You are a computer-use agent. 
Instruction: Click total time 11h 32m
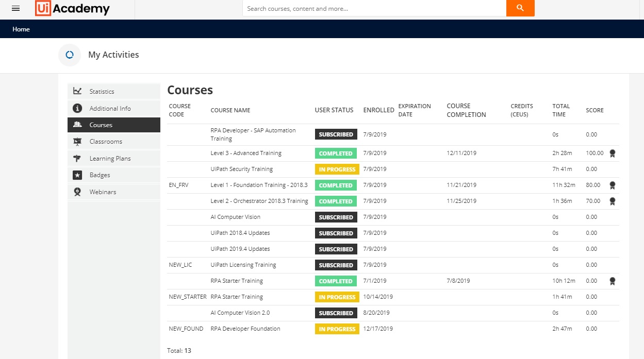pyautogui.click(x=563, y=185)
